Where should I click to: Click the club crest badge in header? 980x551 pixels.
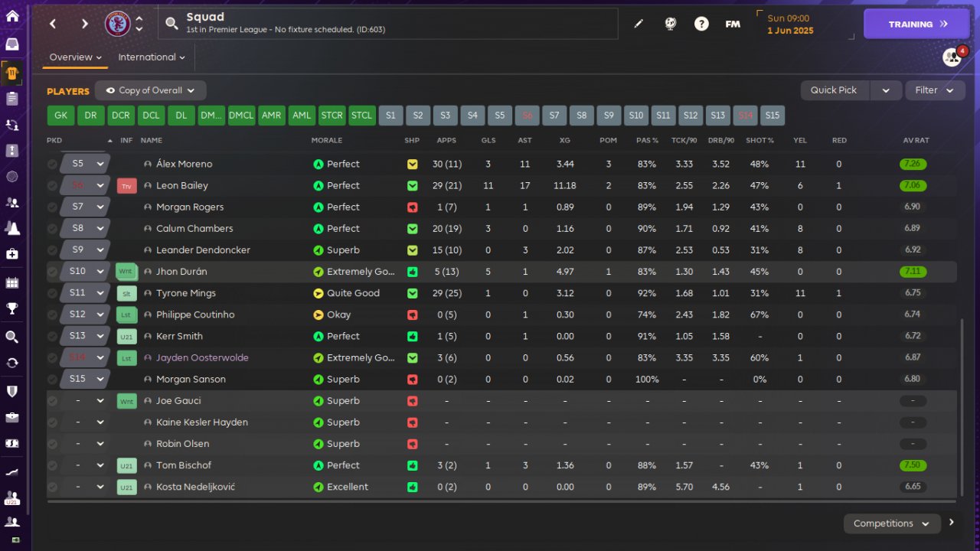[x=117, y=24]
